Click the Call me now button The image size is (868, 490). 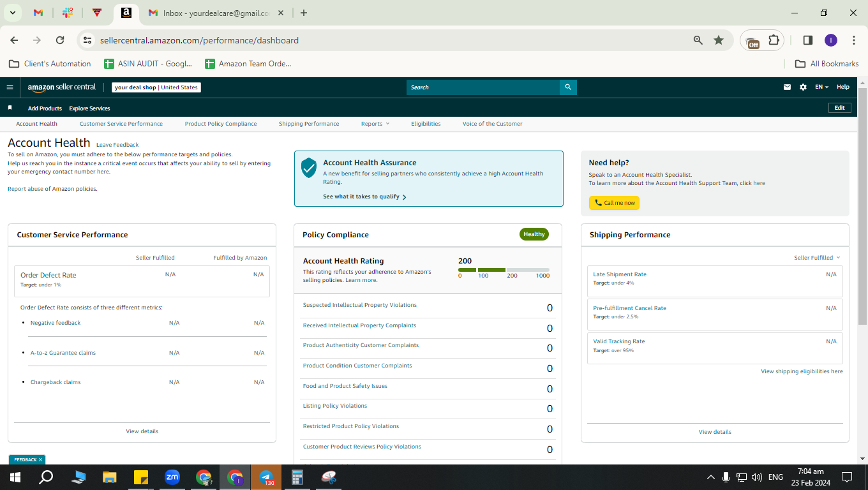click(614, 203)
